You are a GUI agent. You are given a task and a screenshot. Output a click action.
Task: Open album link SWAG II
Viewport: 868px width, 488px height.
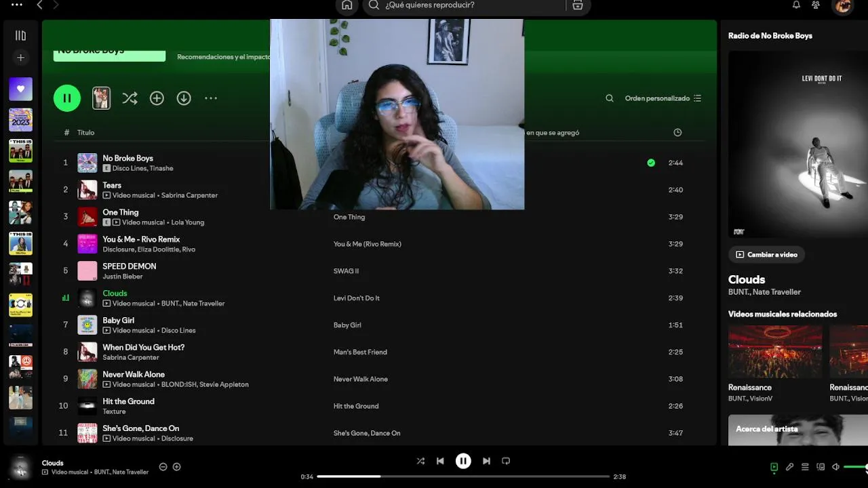pyautogui.click(x=346, y=271)
